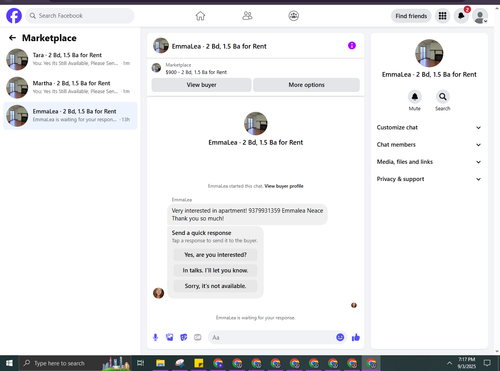The image size is (500, 371).
Task: Click EmmaLea's 'Very interested in apartment' message
Action: click(x=247, y=214)
